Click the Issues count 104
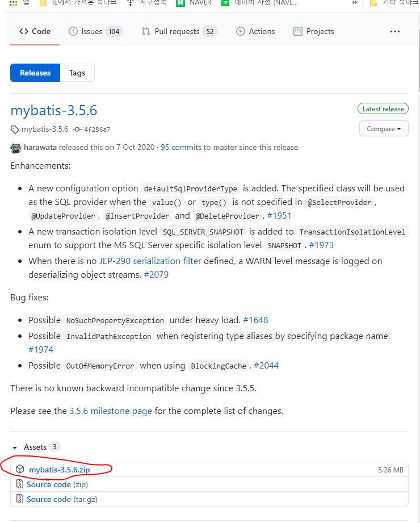Screen dimensions: 420x523 [114, 31]
